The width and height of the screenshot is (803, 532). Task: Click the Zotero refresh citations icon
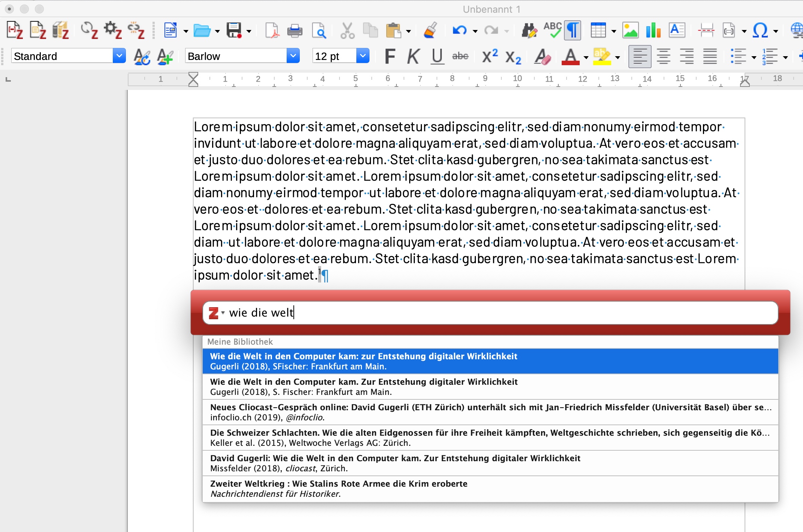point(89,30)
